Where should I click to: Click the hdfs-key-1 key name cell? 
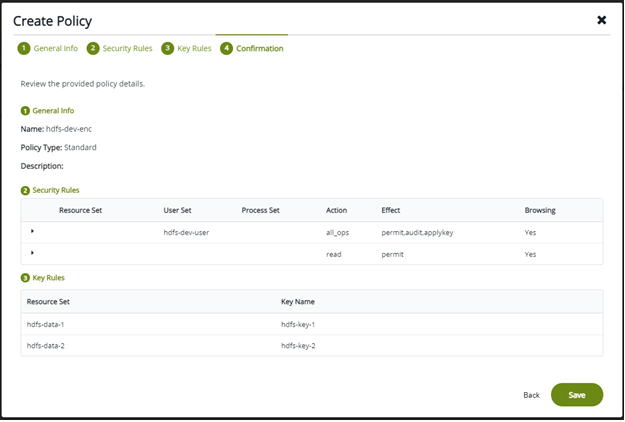(x=298, y=324)
